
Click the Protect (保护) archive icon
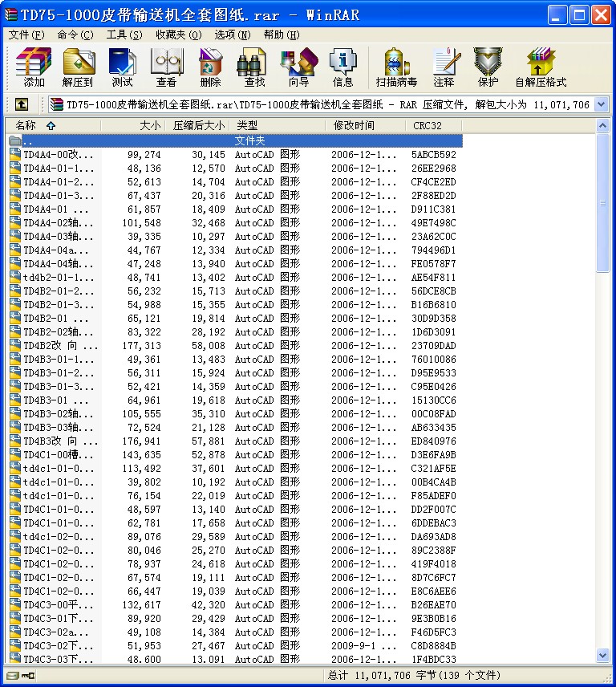click(488, 67)
